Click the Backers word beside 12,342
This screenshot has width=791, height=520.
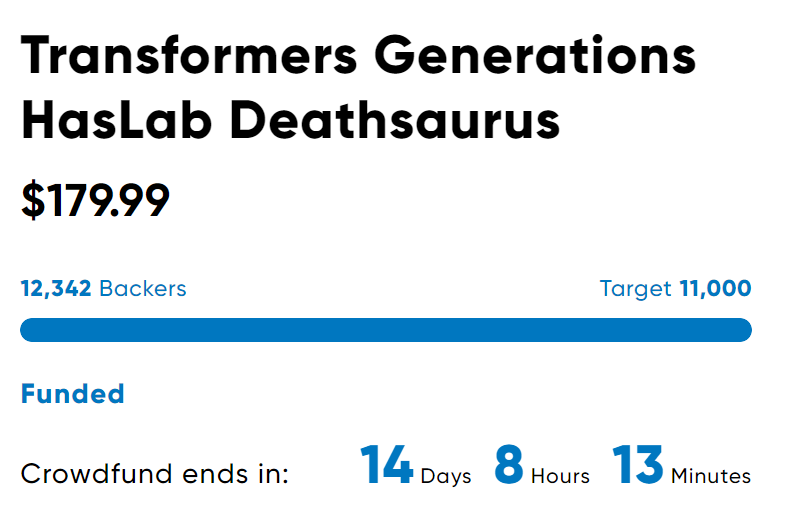pos(143,288)
